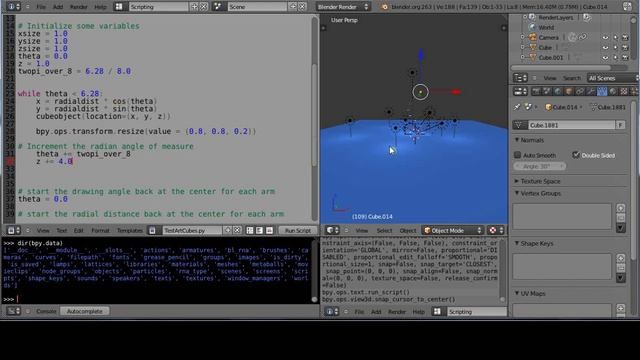Image resolution: width=640 pixels, height=360 pixels.
Task: Open the Templates menu in the text editor
Action: click(130, 230)
